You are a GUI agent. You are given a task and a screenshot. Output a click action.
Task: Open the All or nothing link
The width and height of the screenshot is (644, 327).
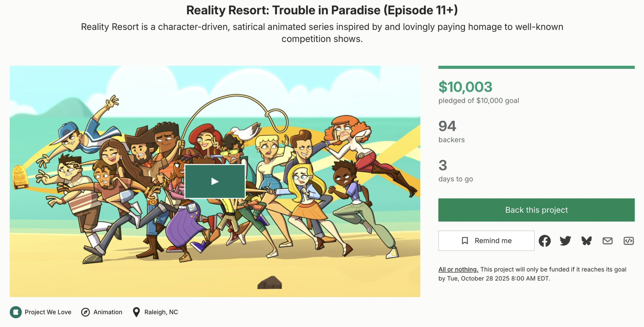point(458,269)
